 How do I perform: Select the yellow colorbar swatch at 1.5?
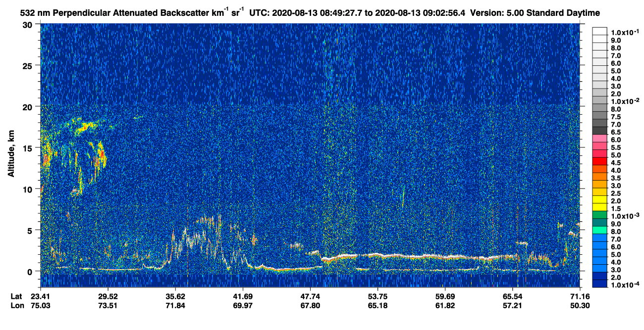[x=600, y=208]
